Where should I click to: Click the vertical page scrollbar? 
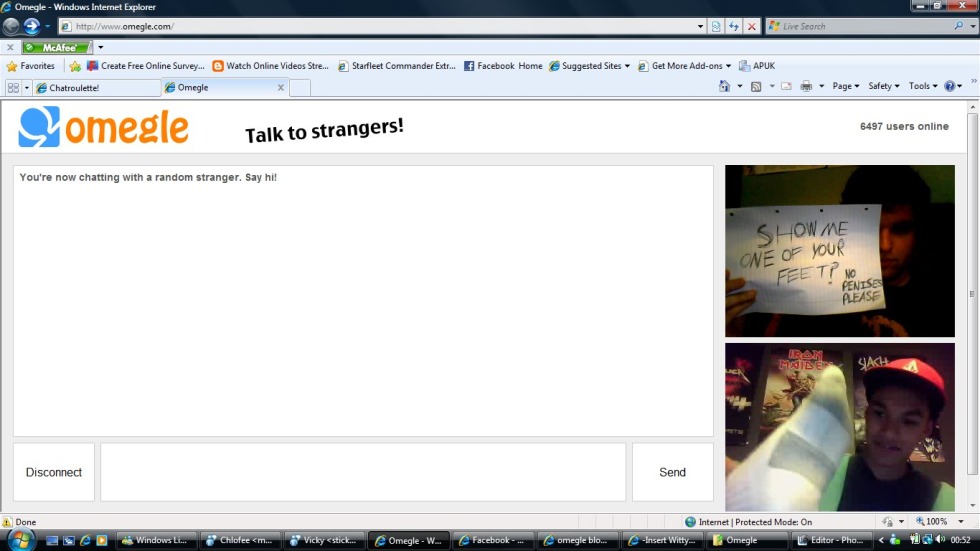pos(973,295)
